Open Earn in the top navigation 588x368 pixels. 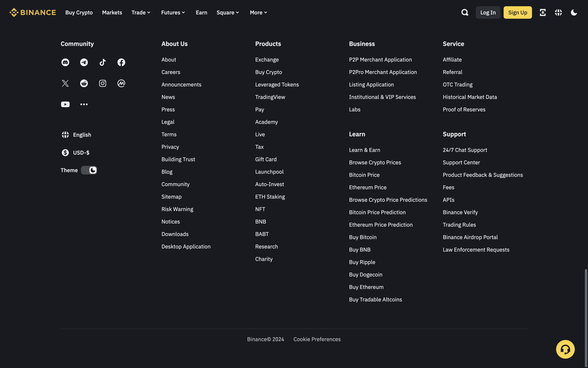(x=202, y=13)
